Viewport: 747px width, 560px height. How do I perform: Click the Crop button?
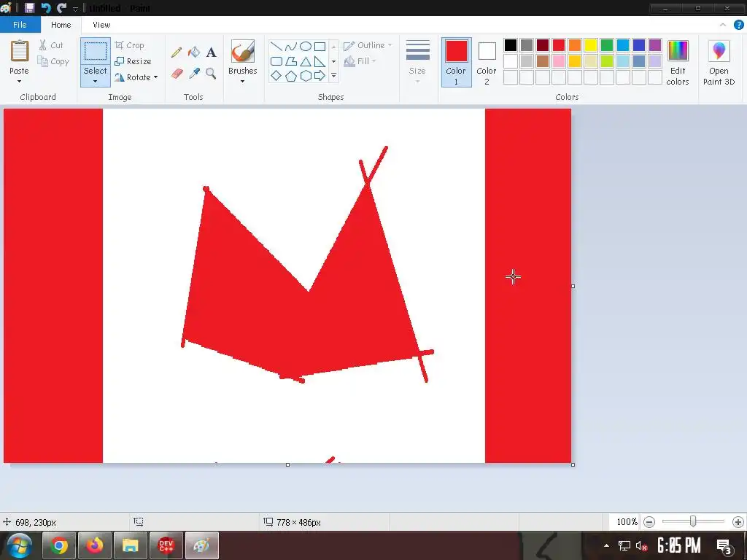(x=130, y=45)
